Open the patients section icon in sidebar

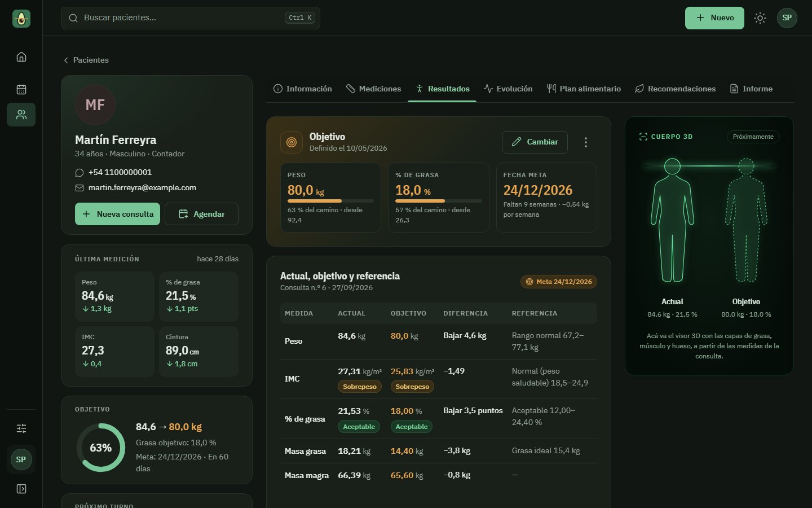[x=21, y=115]
